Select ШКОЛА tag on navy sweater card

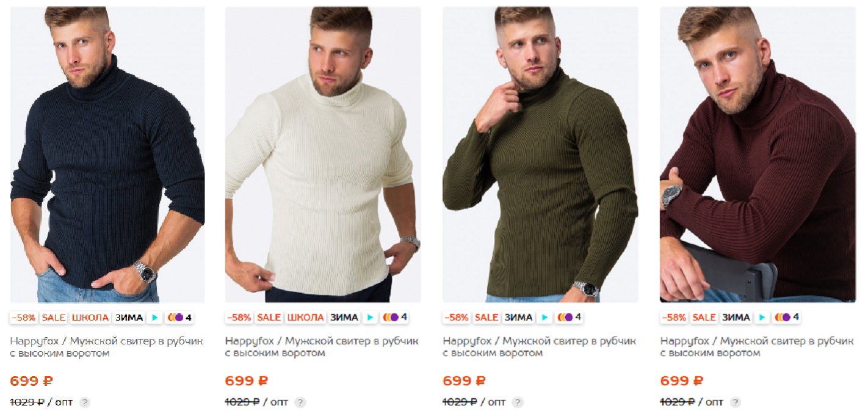(90, 318)
